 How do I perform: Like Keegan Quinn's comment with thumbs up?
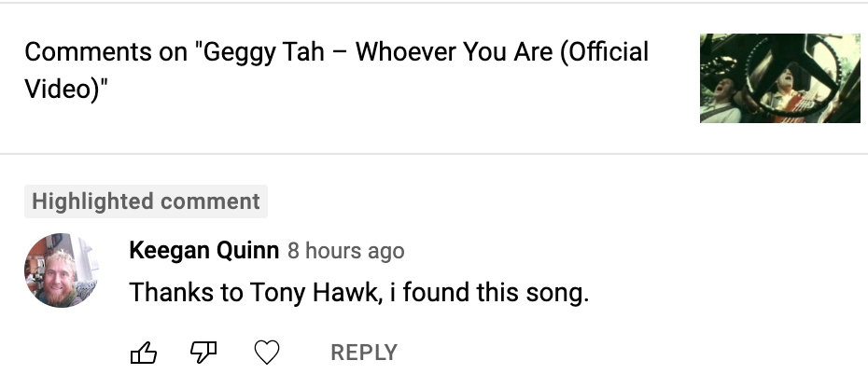[144, 353]
